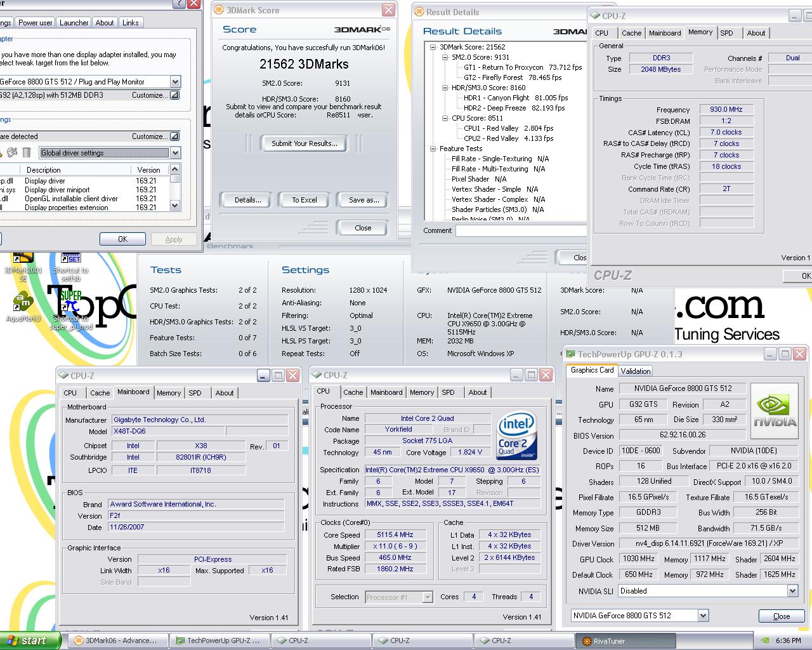Click the NVIDIA icon in the system tray
Screen dimensions: 812x650
point(766,640)
